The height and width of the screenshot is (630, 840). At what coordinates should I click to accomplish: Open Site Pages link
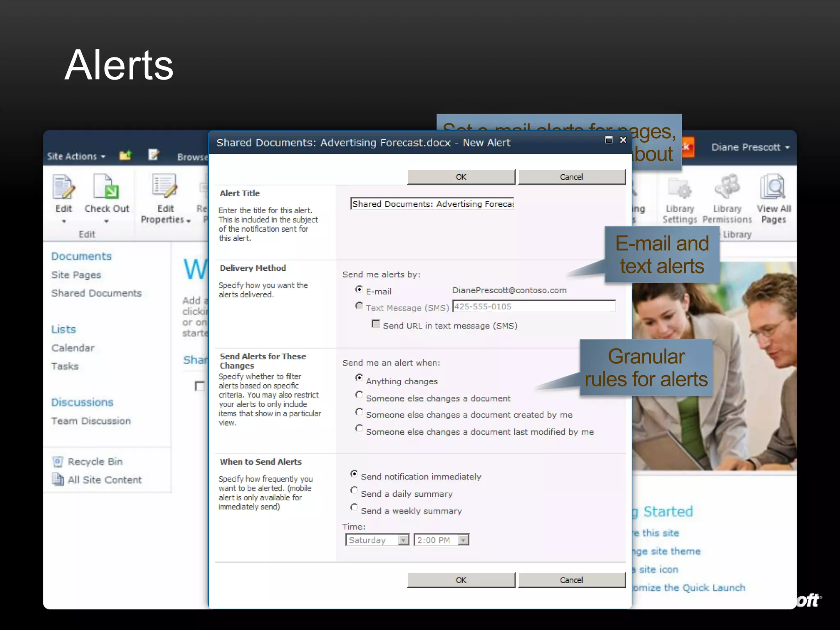[x=76, y=275]
